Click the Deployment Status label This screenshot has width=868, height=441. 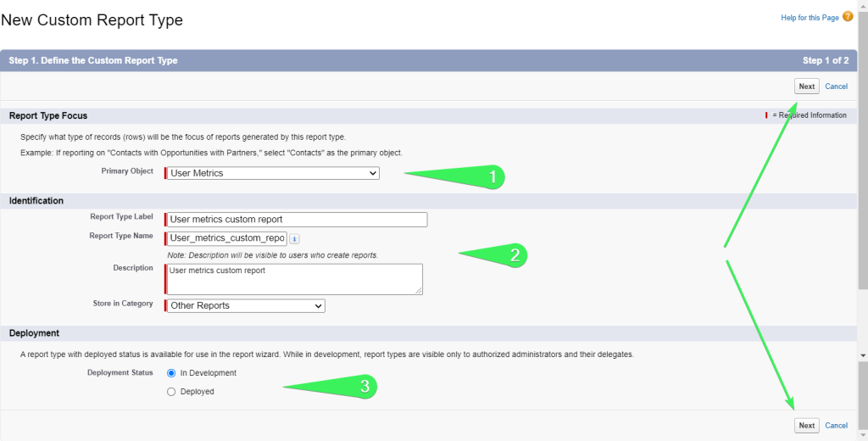[x=120, y=373]
